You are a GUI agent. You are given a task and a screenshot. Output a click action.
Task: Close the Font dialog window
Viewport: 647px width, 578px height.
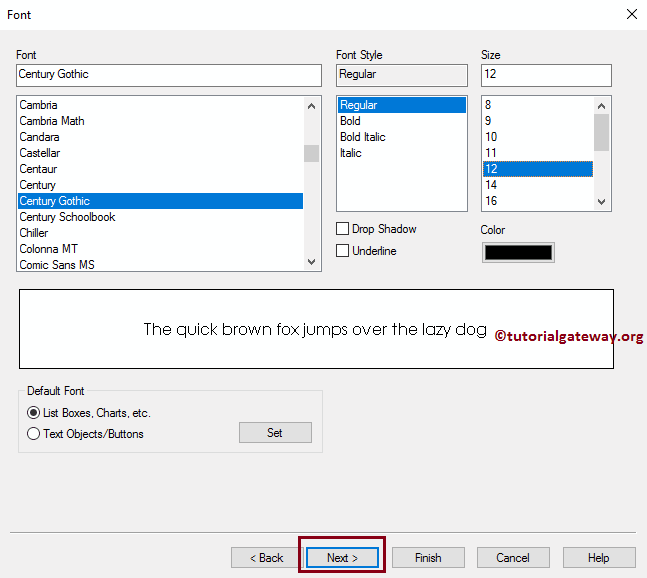(x=632, y=14)
